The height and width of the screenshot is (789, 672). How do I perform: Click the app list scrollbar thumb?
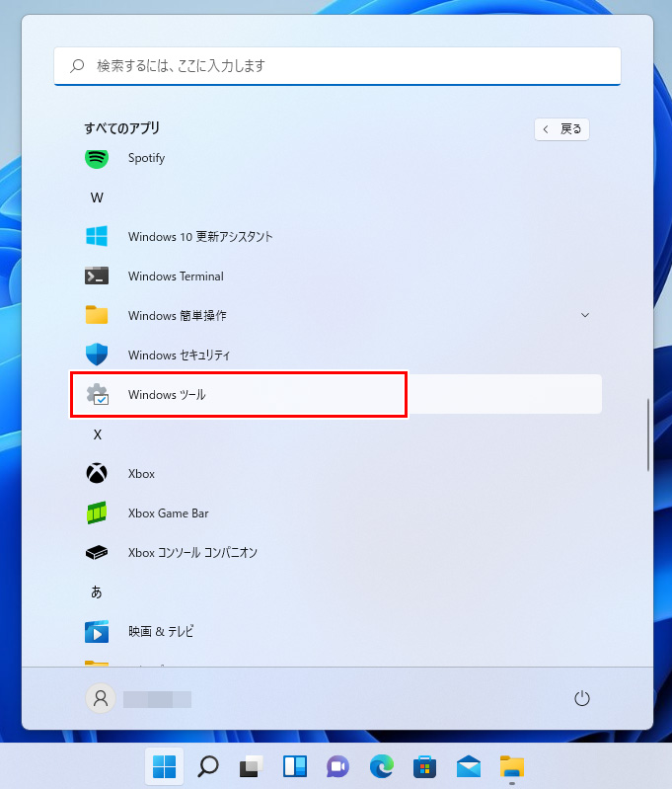click(x=648, y=434)
